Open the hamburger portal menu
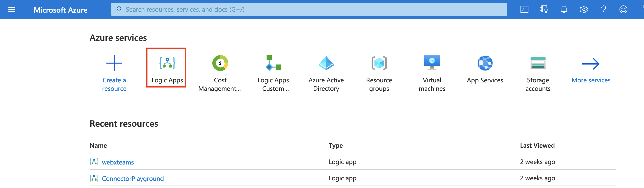The width and height of the screenshot is (644, 188). [x=12, y=9]
